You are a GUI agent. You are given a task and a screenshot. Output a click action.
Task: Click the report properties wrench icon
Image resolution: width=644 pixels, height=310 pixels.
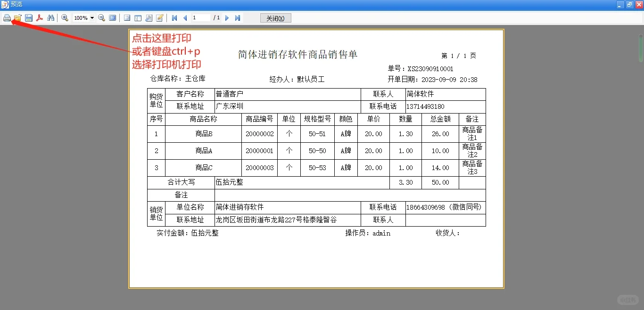coord(149,18)
